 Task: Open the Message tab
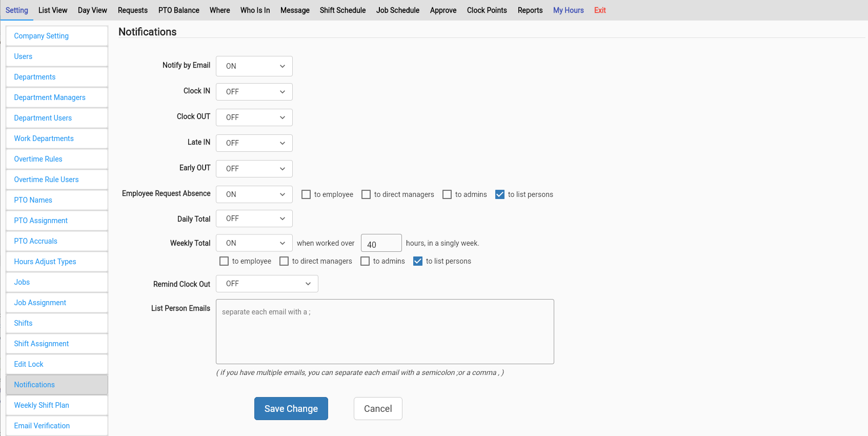point(295,10)
